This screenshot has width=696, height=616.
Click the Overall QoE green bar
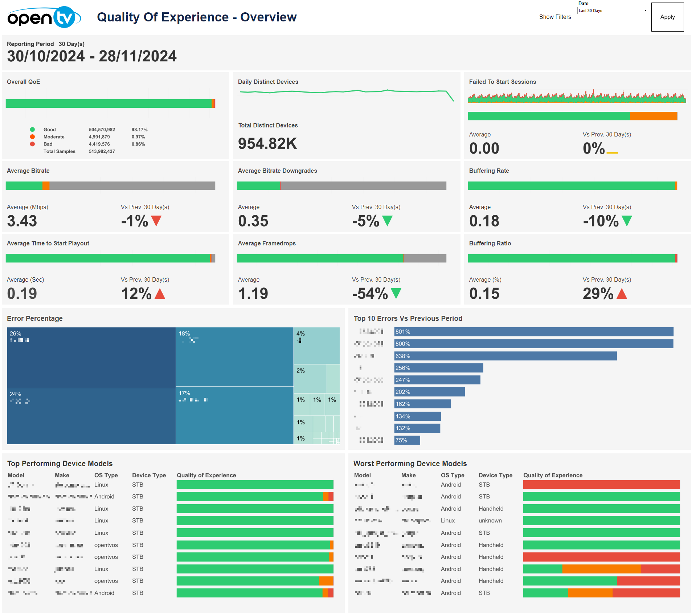click(x=109, y=103)
